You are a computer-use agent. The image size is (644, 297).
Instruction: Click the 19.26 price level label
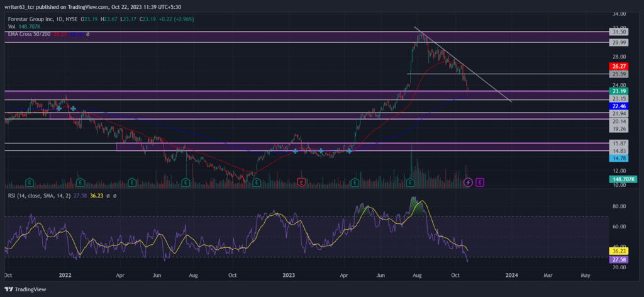(x=618, y=128)
